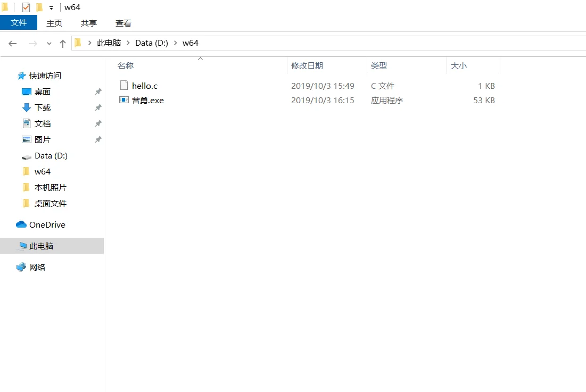
Task: Unpin 桌面 from quick access
Action: coord(97,91)
